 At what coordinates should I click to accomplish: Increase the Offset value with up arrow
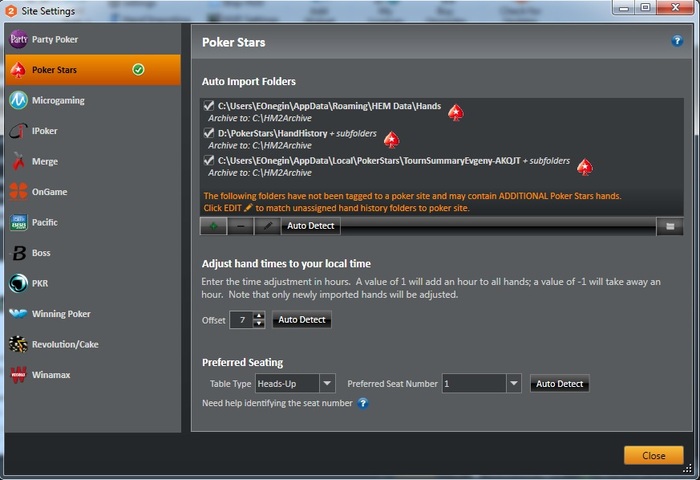259,316
